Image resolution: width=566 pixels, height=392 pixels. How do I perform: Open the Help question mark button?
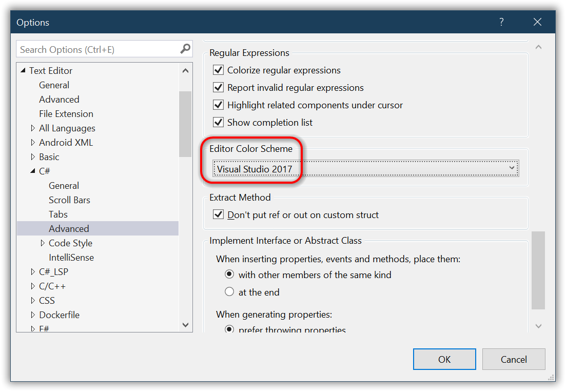tap(501, 22)
